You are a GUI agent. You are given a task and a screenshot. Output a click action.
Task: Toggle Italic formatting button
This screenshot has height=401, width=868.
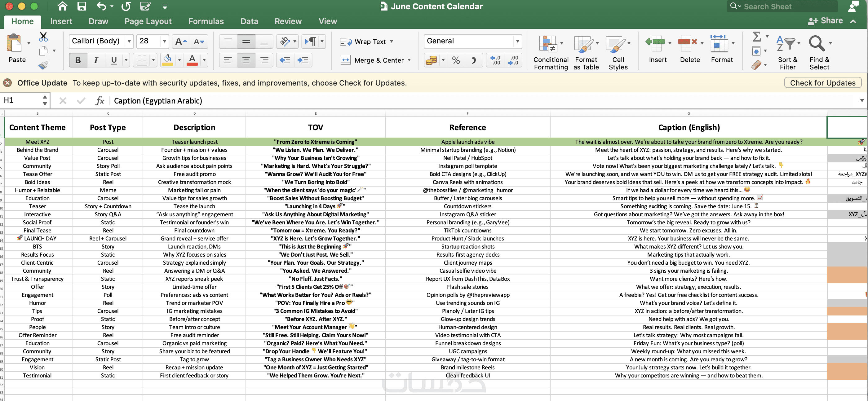click(x=96, y=60)
